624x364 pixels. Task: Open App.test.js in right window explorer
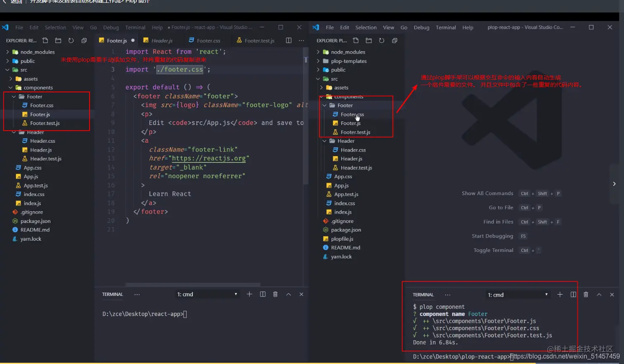coord(346,194)
